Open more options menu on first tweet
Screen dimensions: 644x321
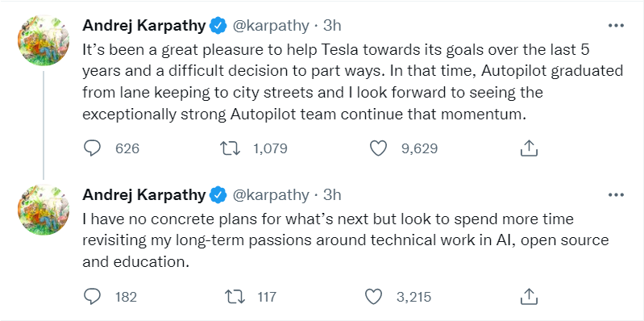tap(616, 26)
